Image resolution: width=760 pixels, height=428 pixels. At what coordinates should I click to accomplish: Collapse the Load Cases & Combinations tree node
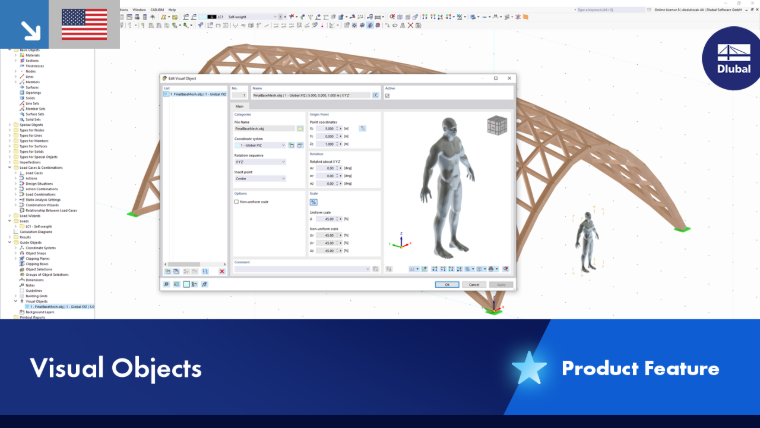point(10,168)
